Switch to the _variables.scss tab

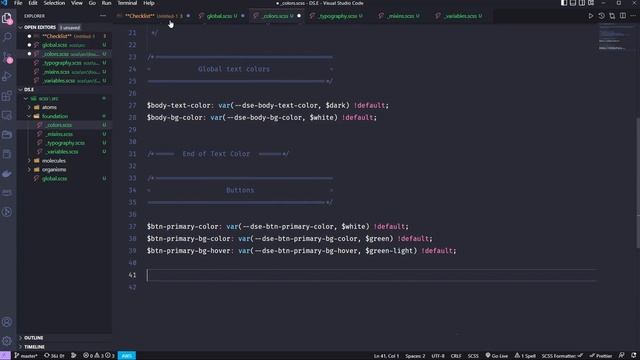[462, 16]
